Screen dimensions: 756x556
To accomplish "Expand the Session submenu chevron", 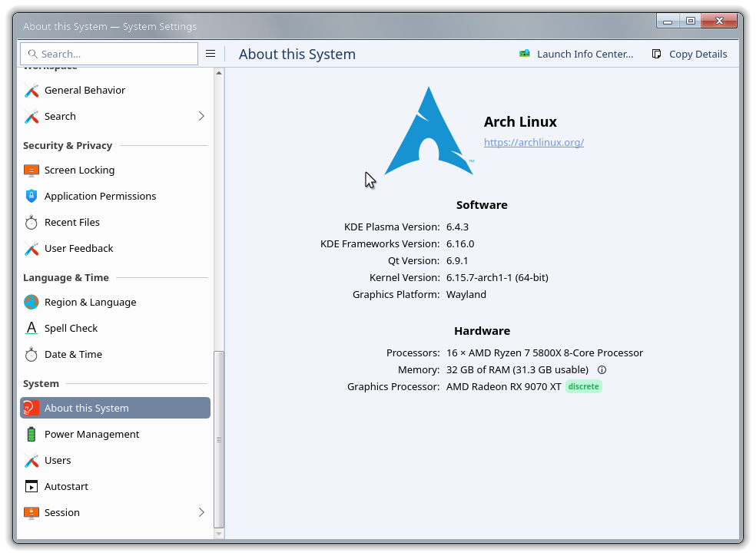I will tap(201, 512).
